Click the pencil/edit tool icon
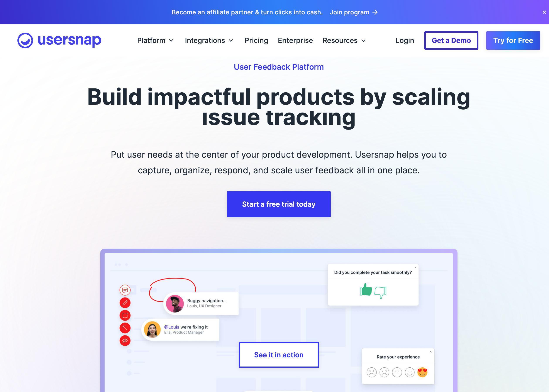Screen dimensions: 549x392 click(125, 303)
